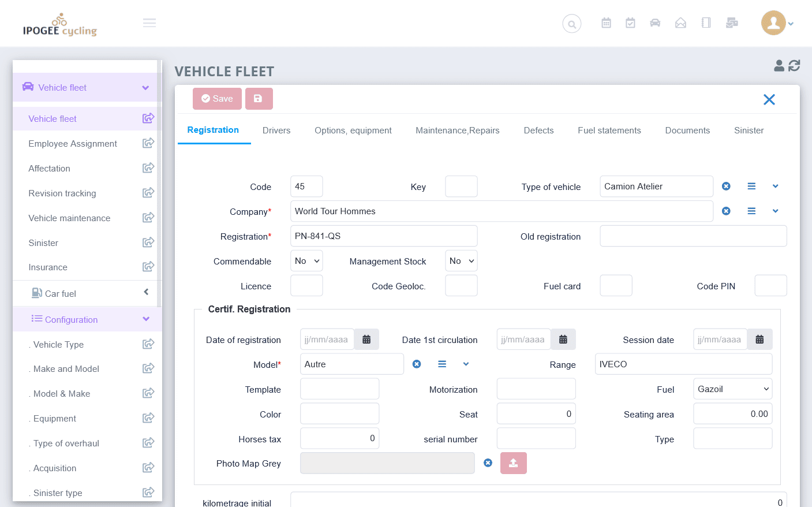Click the Fuel card input field
812x507 pixels.
point(616,286)
